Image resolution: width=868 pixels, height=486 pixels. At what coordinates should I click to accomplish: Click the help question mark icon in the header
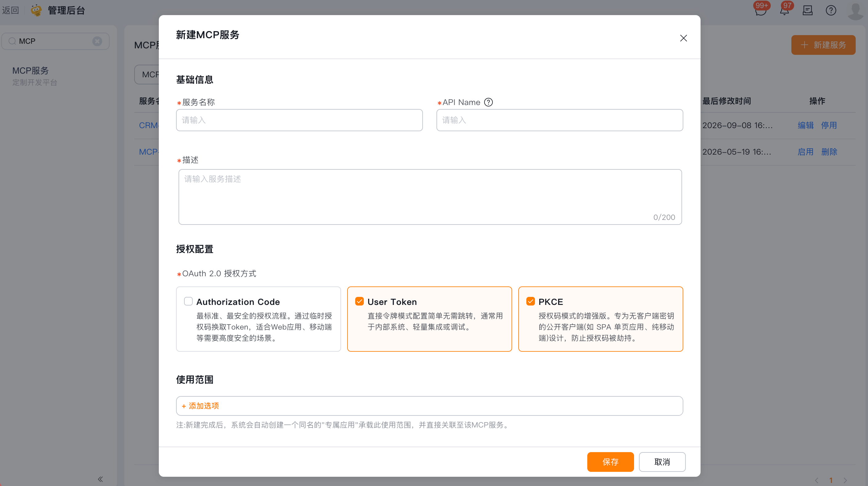pyautogui.click(x=830, y=10)
